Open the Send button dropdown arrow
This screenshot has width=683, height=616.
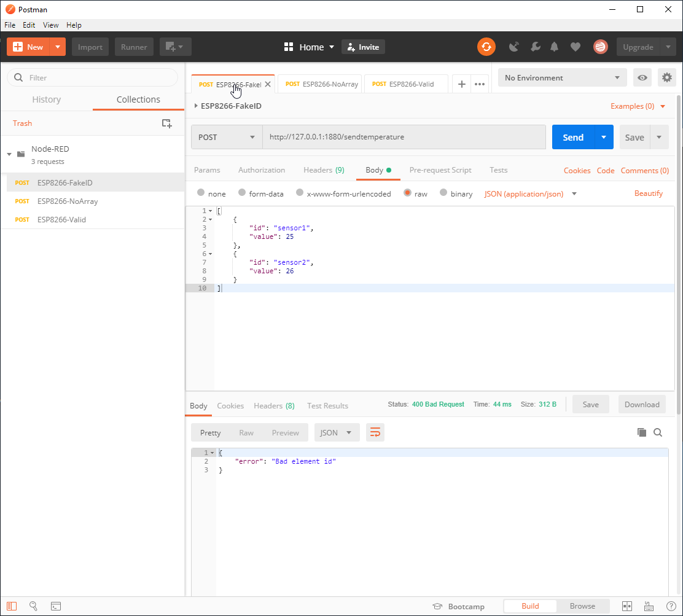tap(604, 137)
